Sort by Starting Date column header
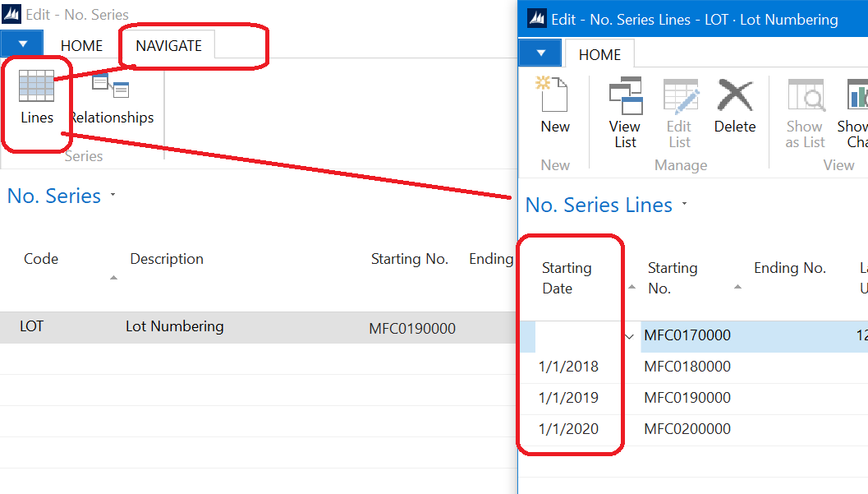868x494 pixels. pyautogui.click(x=567, y=278)
